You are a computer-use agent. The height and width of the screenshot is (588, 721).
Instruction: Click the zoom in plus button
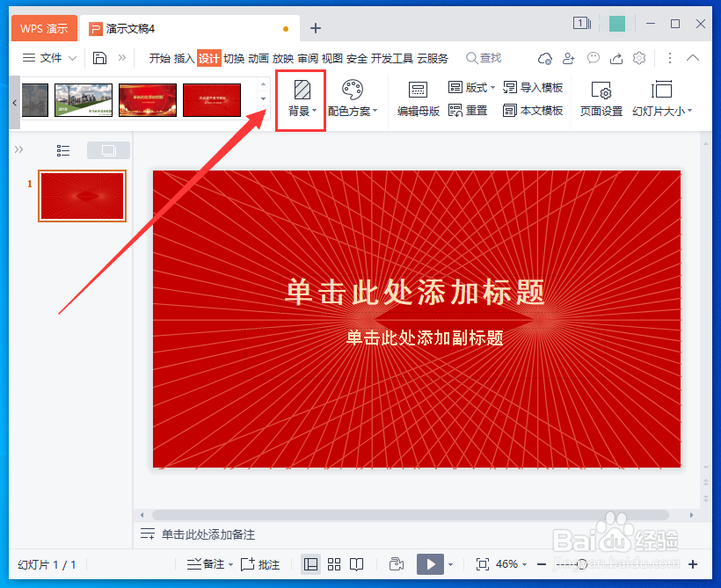(x=693, y=564)
